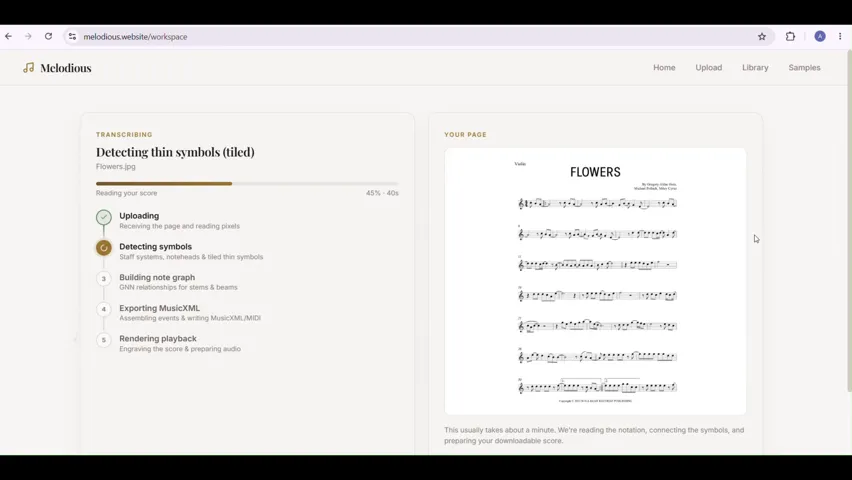Click the 'TRANSCRIBING' section label

(124, 134)
